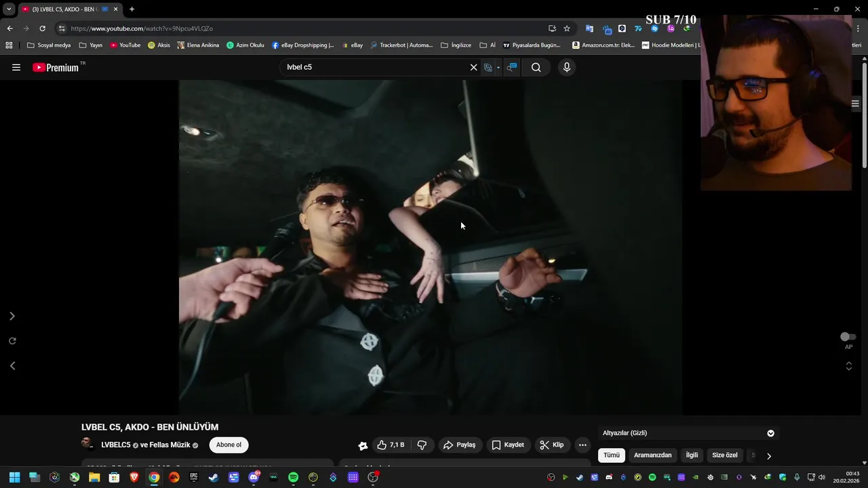This screenshot has width=868, height=488.
Task: Select the Aramanızdan filter chip
Action: 652,455
